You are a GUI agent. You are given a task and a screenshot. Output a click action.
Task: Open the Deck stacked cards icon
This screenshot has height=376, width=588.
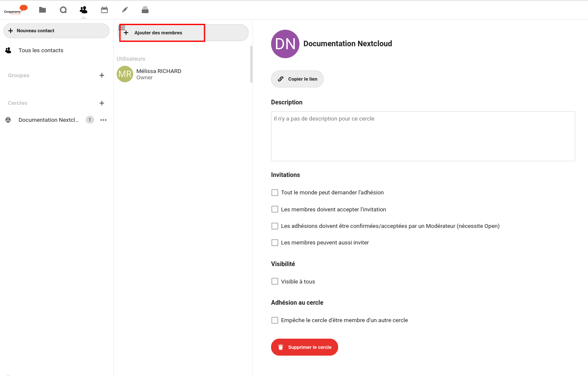coord(145,10)
